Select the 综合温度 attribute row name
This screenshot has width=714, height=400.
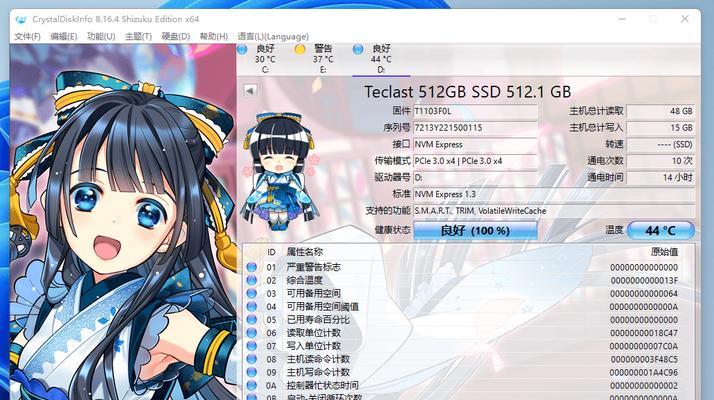[x=304, y=280]
